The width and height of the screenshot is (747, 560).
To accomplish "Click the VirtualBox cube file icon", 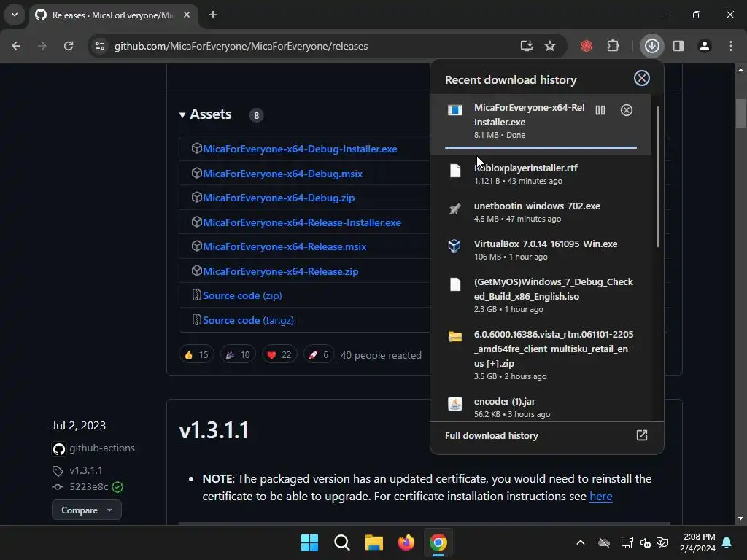I will (x=454, y=246).
